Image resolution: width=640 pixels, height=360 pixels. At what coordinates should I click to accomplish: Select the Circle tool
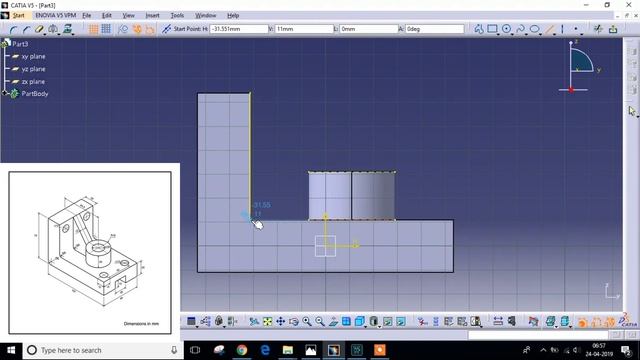coord(507,29)
